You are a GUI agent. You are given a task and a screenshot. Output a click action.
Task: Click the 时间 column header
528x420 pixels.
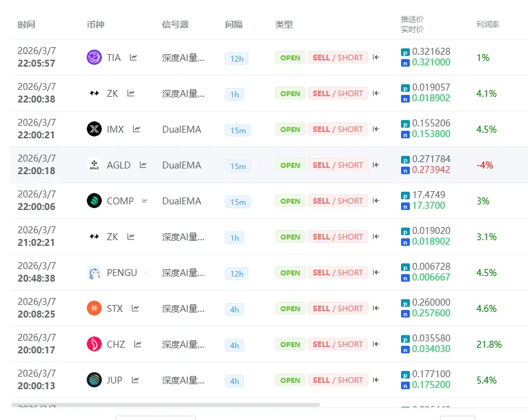pyautogui.click(x=26, y=25)
